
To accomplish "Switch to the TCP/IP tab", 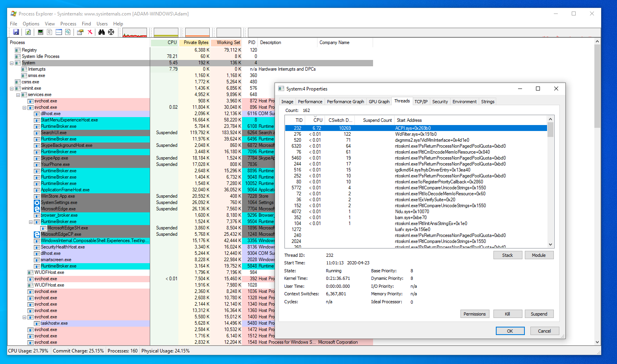I will point(421,102).
